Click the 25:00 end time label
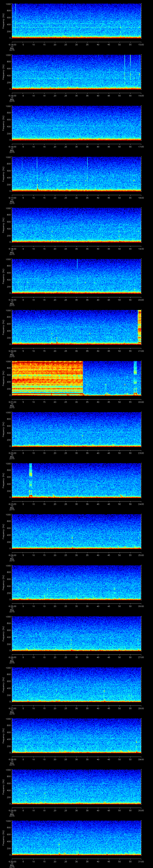 click(141, 555)
